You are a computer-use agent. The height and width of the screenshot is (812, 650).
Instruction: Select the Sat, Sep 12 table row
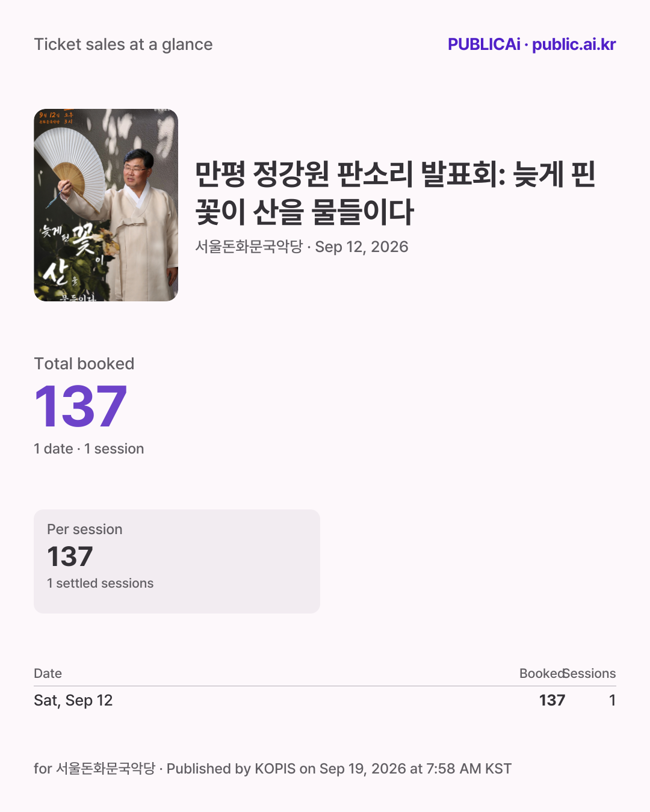(x=325, y=700)
